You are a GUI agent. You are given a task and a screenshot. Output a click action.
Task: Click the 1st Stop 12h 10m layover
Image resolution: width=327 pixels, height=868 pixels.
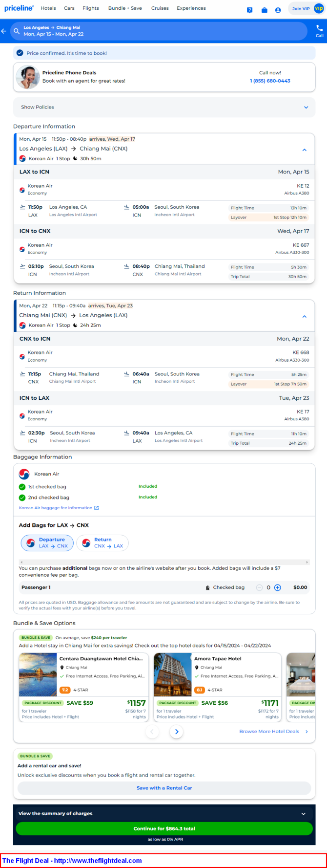pos(268,217)
